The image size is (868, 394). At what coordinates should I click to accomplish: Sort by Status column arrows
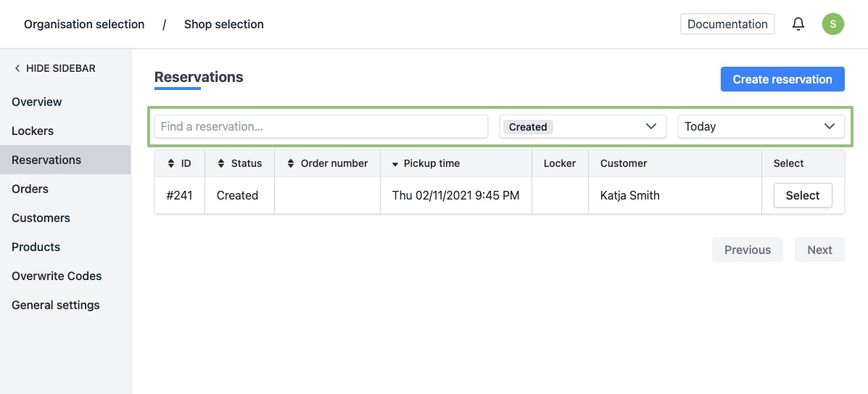click(x=221, y=164)
